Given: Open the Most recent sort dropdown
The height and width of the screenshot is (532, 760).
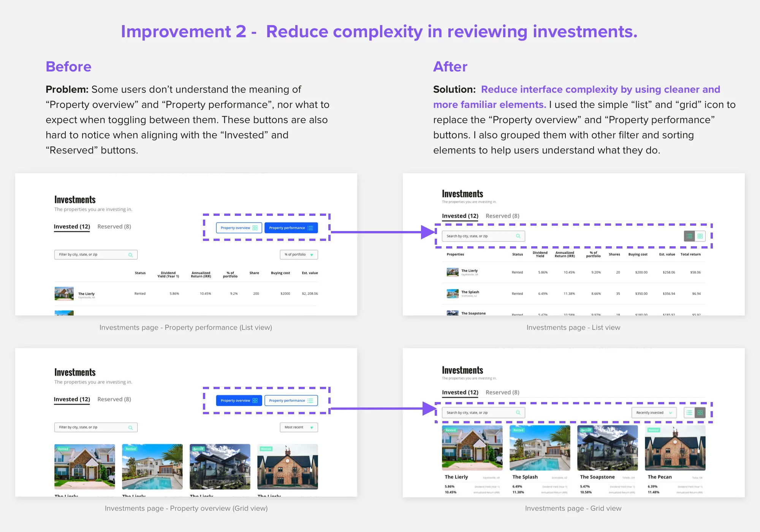Looking at the screenshot, I should click(299, 427).
